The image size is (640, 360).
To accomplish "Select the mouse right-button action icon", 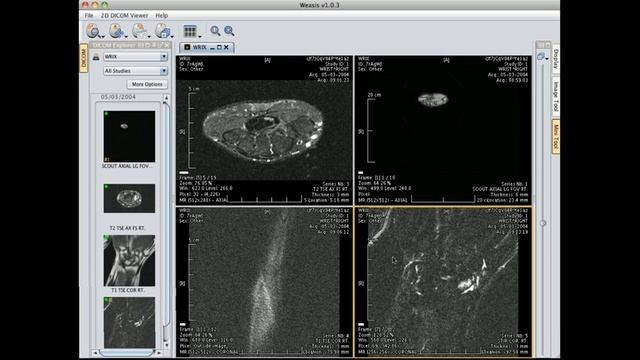I will [x=139, y=31].
